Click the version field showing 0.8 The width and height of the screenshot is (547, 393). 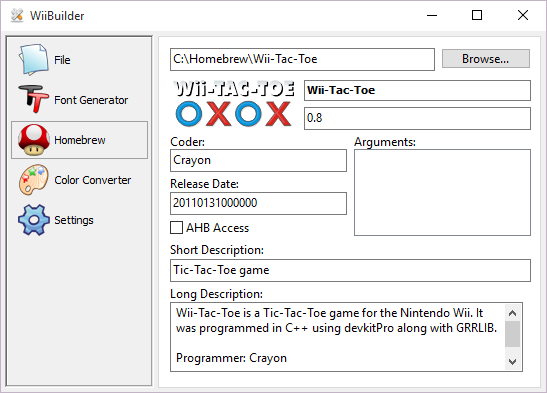pyautogui.click(x=417, y=118)
